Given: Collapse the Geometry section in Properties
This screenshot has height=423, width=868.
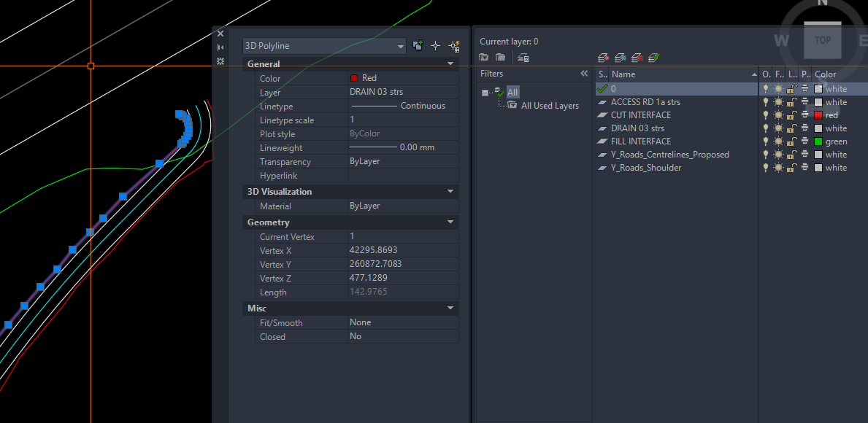Looking at the screenshot, I should point(450,222).
